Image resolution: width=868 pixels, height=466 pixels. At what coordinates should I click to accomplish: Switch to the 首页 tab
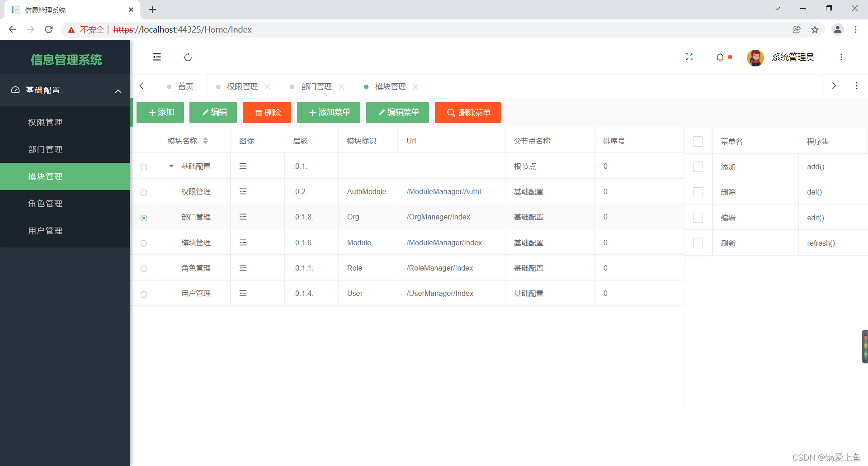click(180, 86)
